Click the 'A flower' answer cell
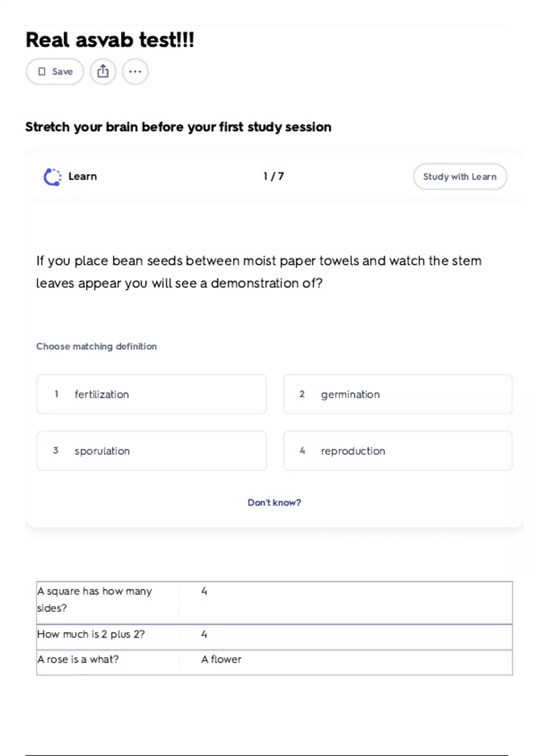Screen dimensions: 534x756 pyautogui.click(x=221, y=659)
